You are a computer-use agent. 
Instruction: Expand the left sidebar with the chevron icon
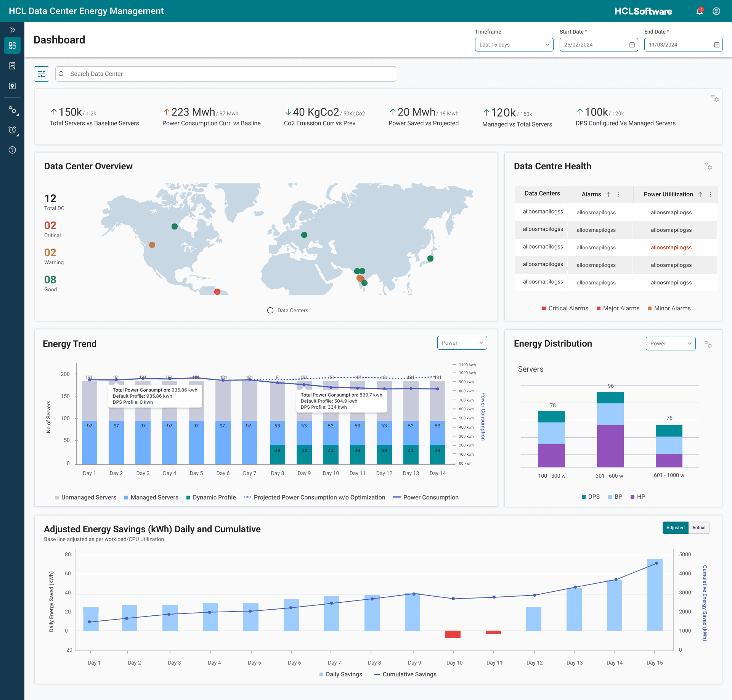(12, 30)
